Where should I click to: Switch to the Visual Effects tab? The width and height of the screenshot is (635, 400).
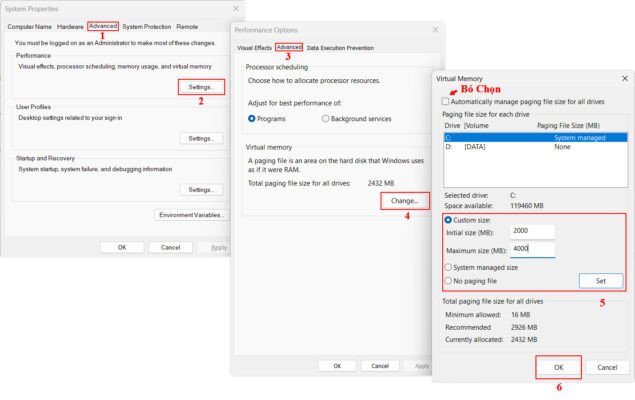254,47
